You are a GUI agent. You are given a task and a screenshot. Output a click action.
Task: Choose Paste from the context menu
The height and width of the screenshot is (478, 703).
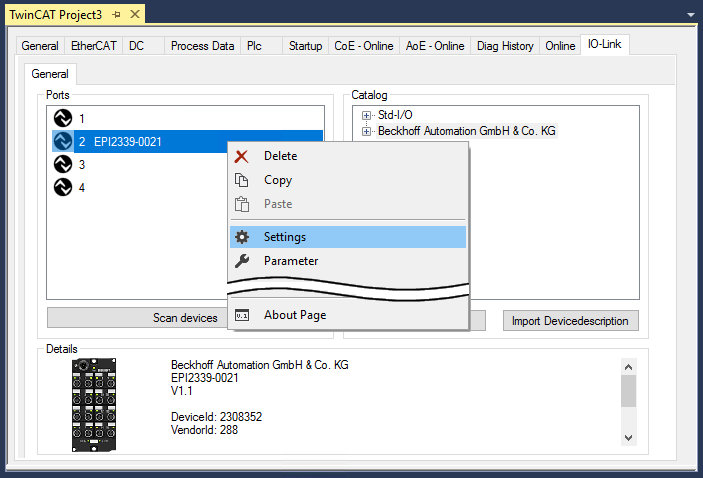point(348,204)
